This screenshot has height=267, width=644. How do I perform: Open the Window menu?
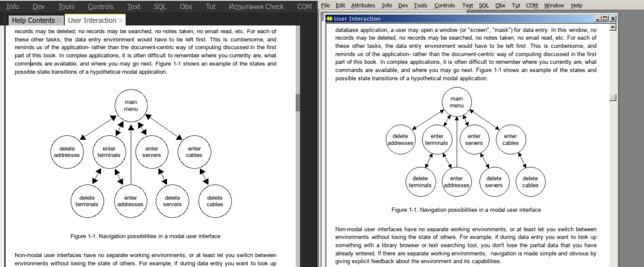(x=554, y=6)
